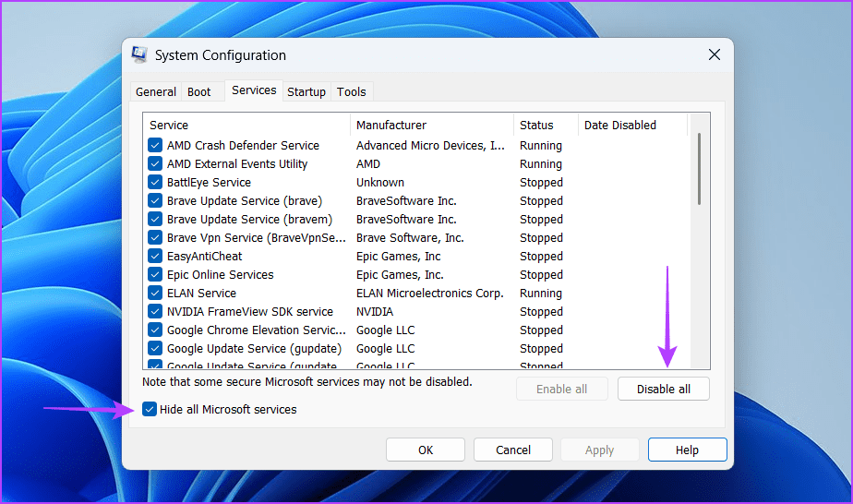853x504 pixels.
Task: Uncheck Epic Online Services checkbox
Action: click(155, 274)
